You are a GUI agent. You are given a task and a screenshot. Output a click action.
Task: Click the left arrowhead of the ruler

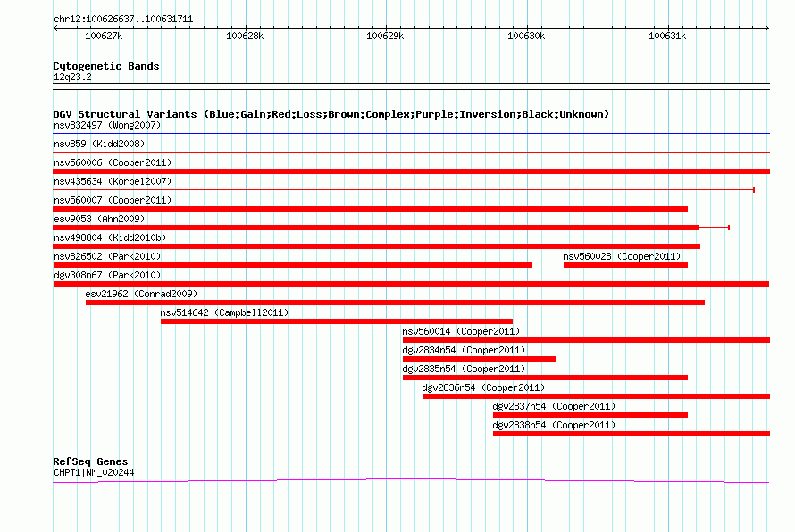pyautogui.click(x=55, y=29)
